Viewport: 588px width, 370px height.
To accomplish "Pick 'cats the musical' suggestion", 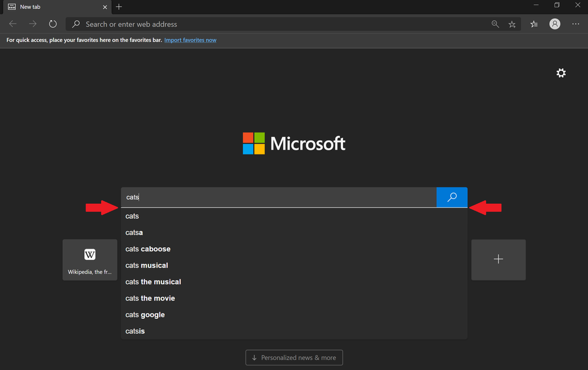I will (x=294, y=282).
